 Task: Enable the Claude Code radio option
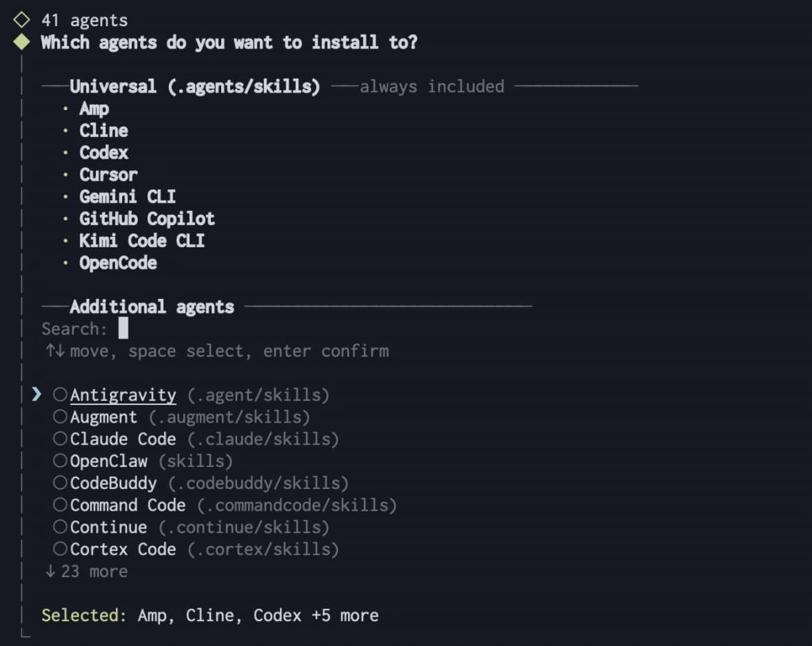tap(60, 439)
